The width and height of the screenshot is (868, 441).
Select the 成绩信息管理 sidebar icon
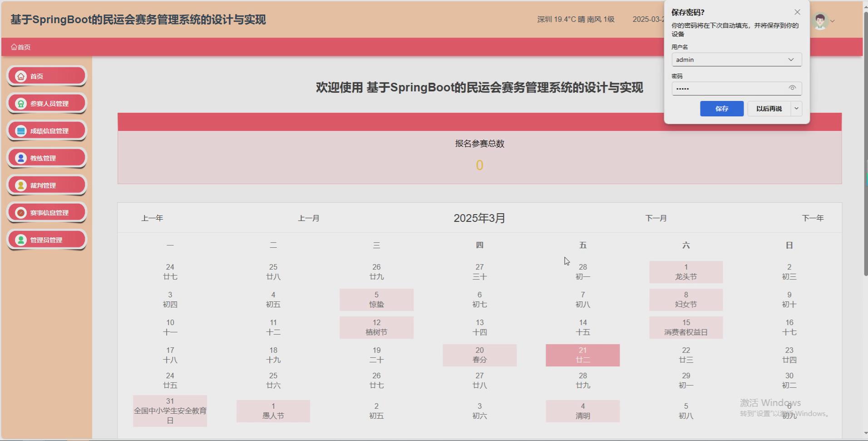20,130
